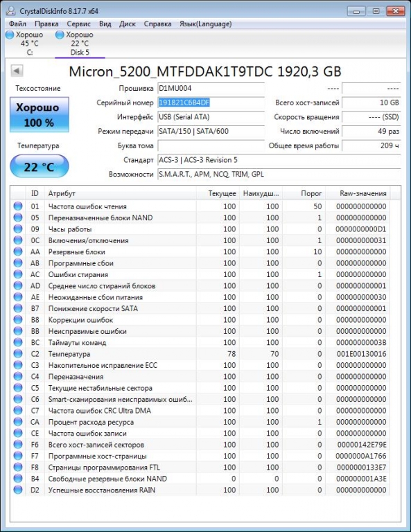
Task: Click the previous disk arrow button
Action: click(17, 71)
